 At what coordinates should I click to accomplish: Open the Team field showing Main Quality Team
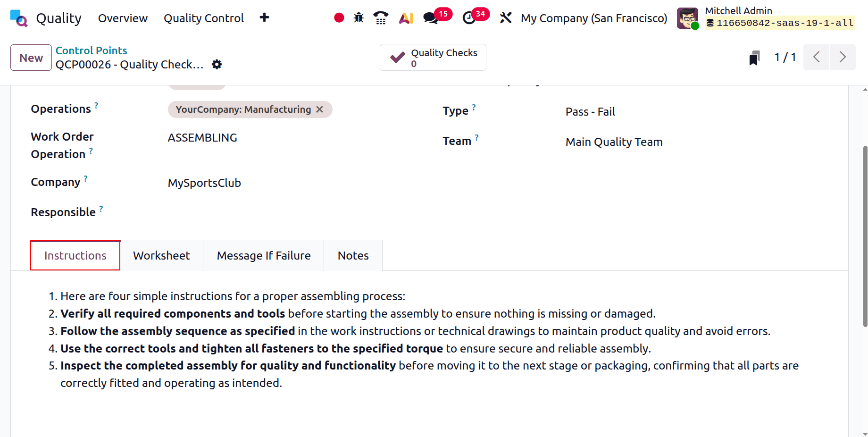click(x=614, y=142)
